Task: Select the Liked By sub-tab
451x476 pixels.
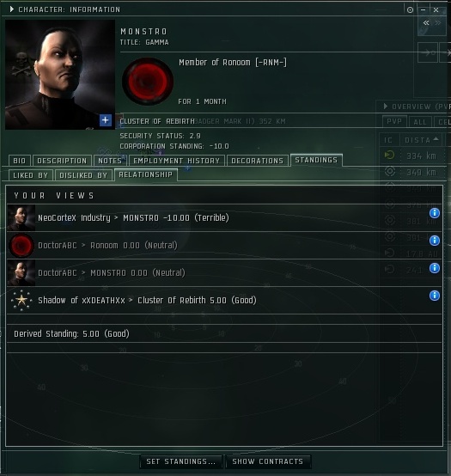Action: (31, 175)
